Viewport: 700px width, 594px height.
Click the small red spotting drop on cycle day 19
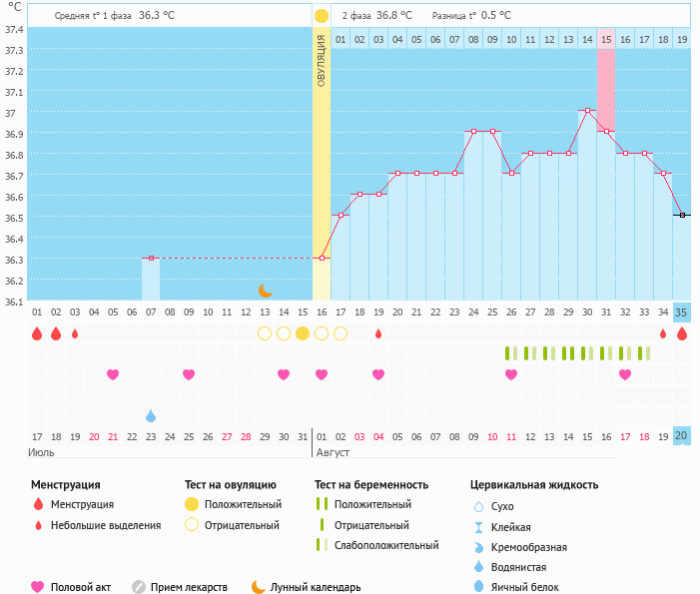pyautogui.click(x=378, y=333)
